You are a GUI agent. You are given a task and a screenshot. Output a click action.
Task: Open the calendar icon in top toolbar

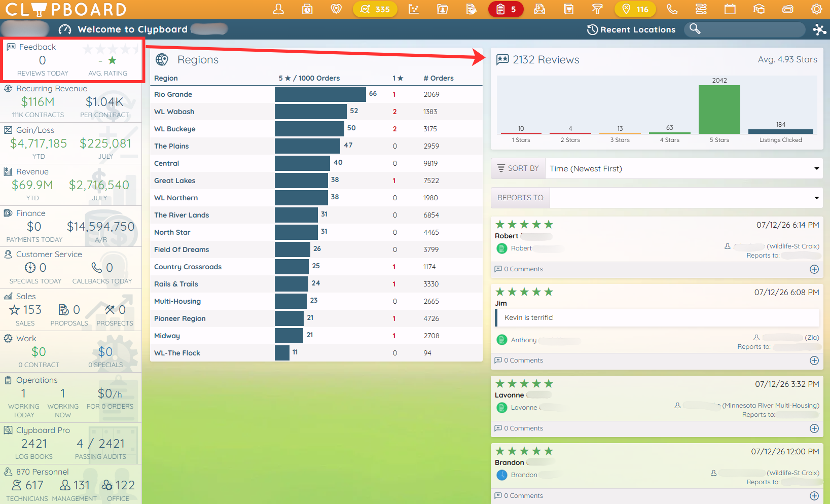[730, 9]
